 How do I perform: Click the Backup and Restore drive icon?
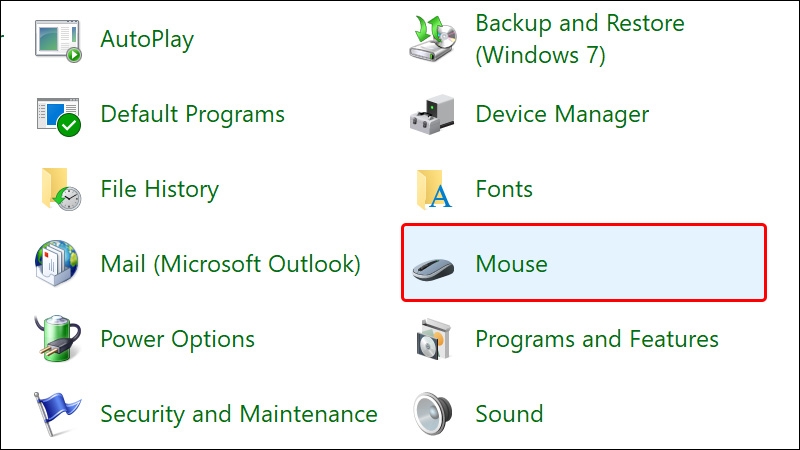coord(433,39)
